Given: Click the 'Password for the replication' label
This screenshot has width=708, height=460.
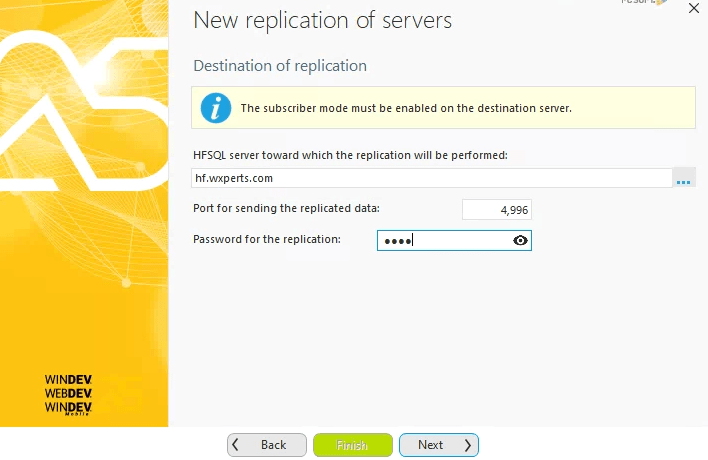Looking at the screenshot, I should [267, 239].
